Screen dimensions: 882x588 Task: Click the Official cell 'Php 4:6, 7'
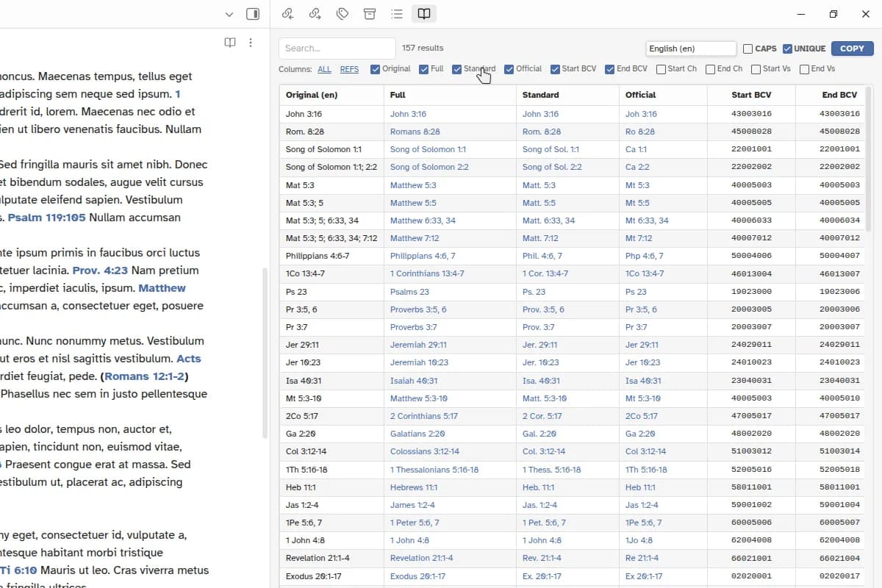click(x=644, y=256)
